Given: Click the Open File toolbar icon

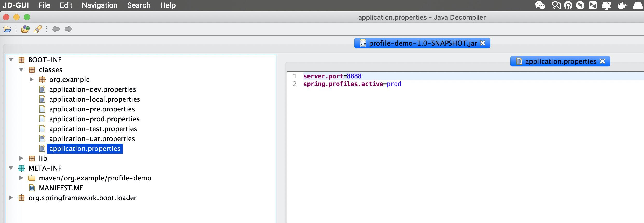Looking at the screenshot, I should [7, 29].
